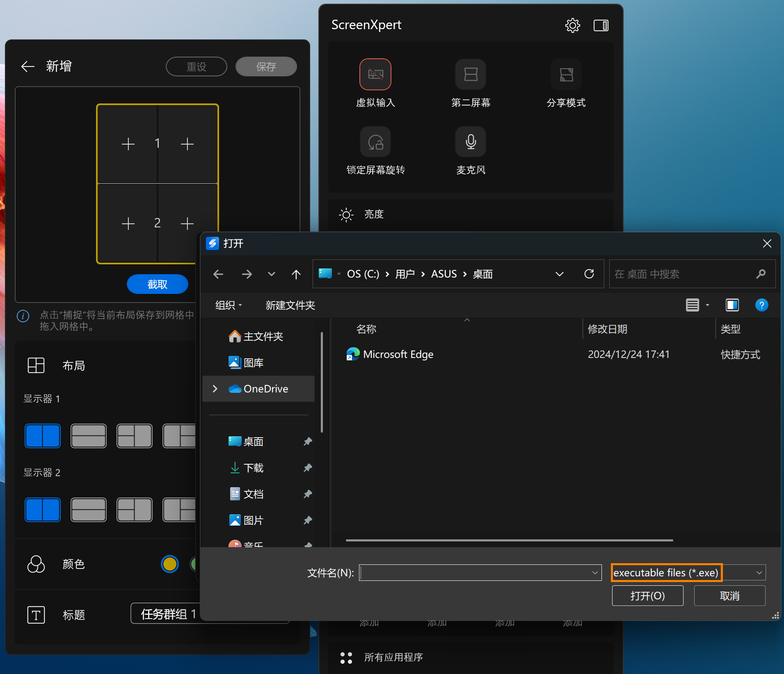The width and height of the screenshot is (784, 674).
Task: Select two-row layout for 显示器 1
Action: point(89,436)
